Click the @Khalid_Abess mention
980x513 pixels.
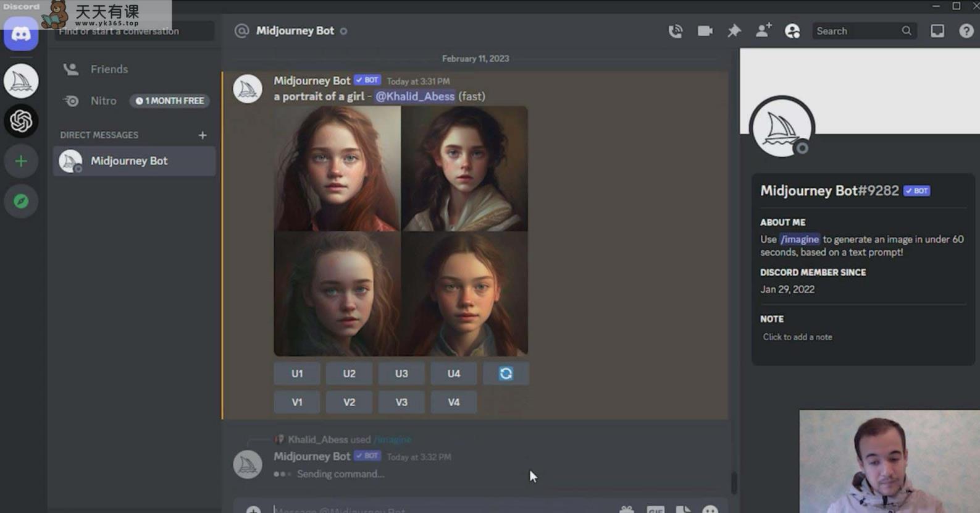(x=415, y=96)
